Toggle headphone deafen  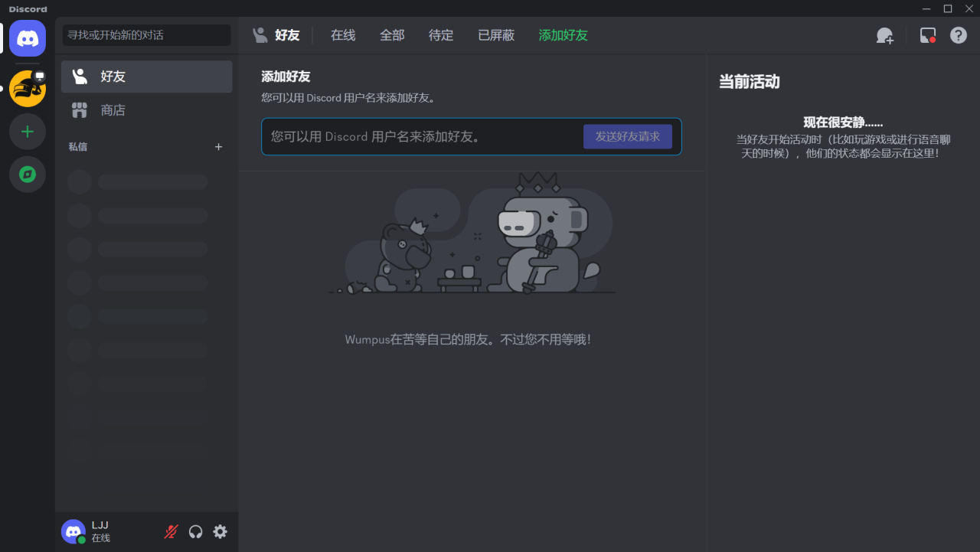(196, 531)
